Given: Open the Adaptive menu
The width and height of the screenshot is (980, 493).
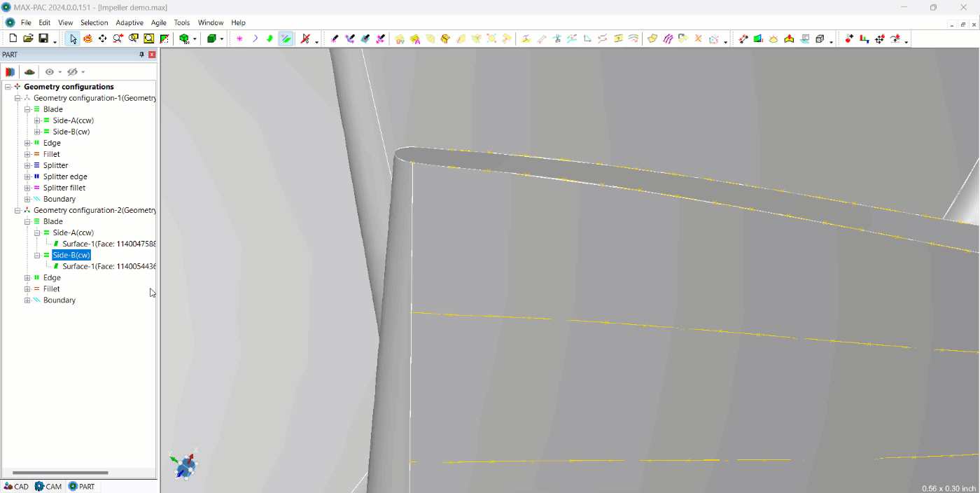Looking at the screenshot, I should tap(129, 22).
